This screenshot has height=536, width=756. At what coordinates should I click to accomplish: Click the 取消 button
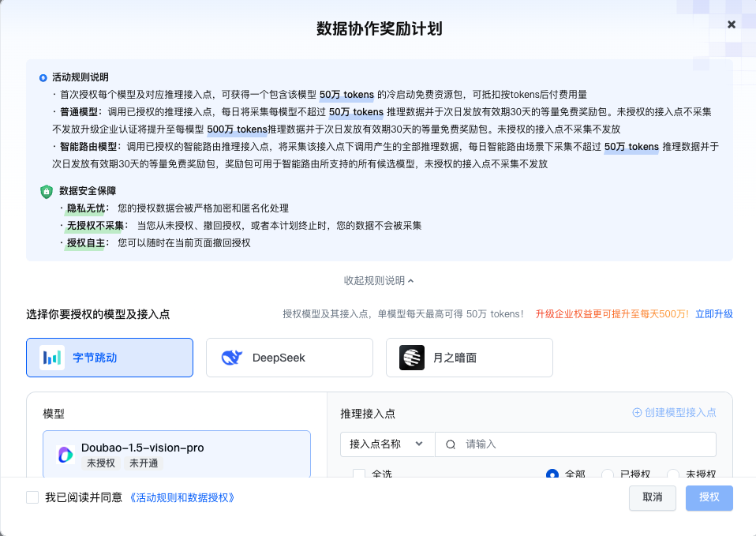click(x=653, y=497)
